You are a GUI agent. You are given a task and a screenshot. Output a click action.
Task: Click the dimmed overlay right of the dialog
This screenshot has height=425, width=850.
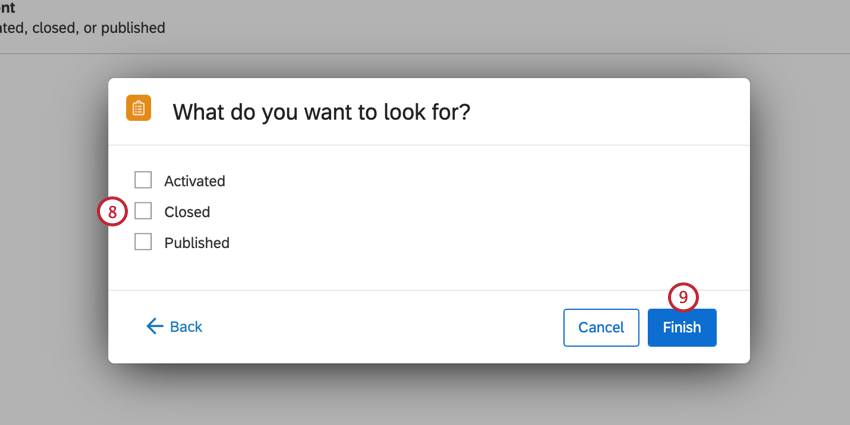click(x=800, y=220)
